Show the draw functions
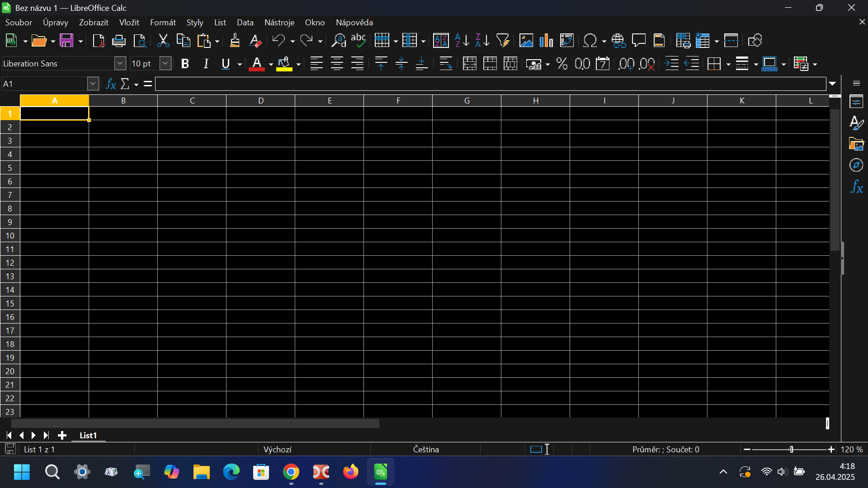Image resolution: width=868 pixels, height=488 pixels. (755, 41)
